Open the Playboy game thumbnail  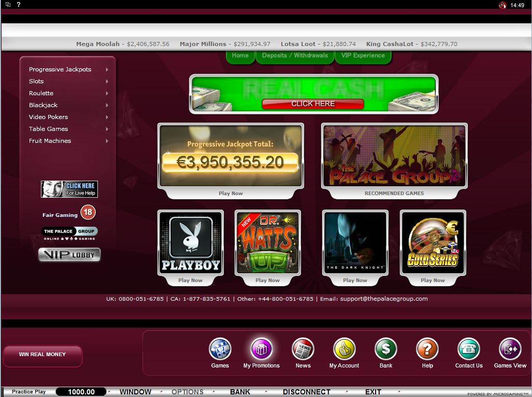[191, 242]
